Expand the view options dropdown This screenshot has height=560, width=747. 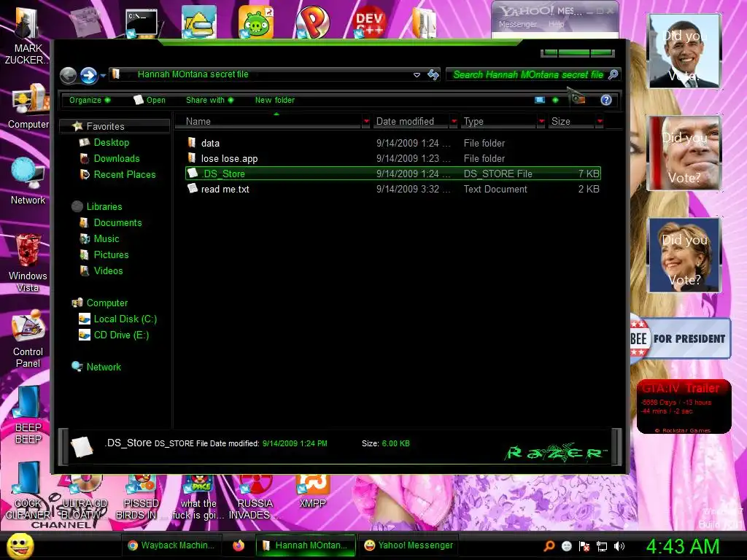pos(555,100)
